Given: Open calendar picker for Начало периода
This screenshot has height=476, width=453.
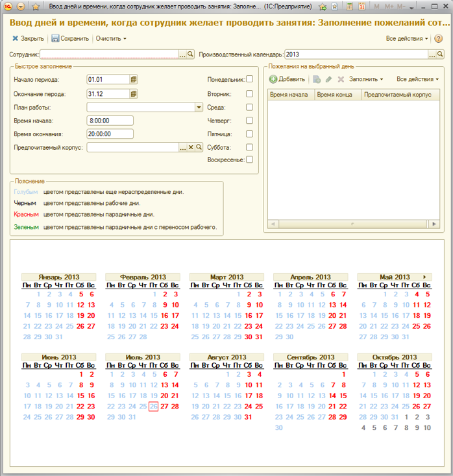Looking at the screenshot, I should point(134,80).
